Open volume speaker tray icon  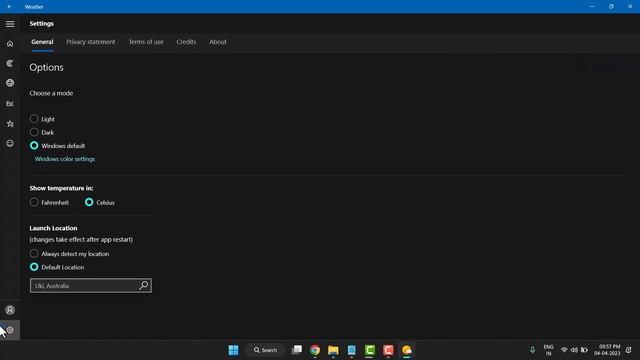[574, 350]
